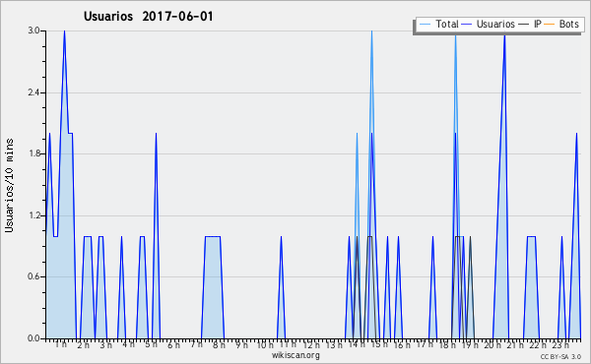
Task: Click the 2.4 y-axis value label
Action: [33, 92]
